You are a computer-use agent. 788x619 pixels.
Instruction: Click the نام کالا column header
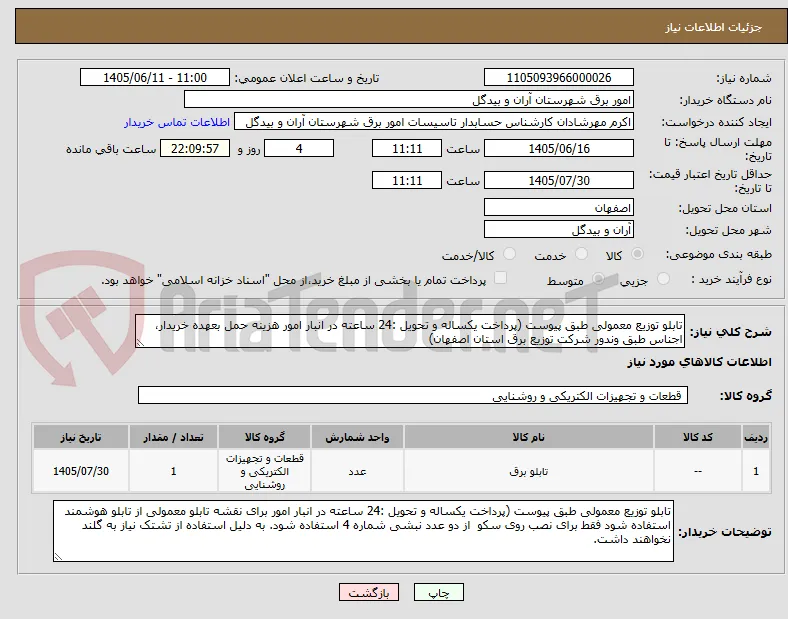(x=528, y=437)
